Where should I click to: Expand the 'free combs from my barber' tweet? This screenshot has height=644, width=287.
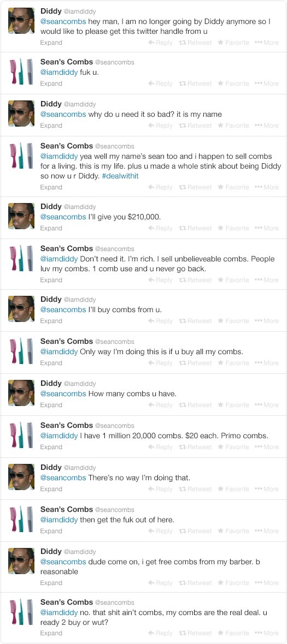coord(51,582)
